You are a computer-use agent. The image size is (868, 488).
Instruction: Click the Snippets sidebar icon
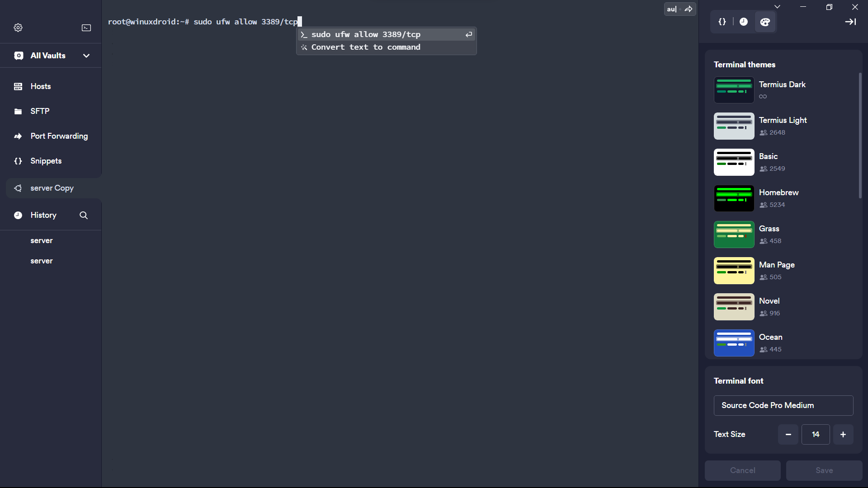tap(19, 161)
